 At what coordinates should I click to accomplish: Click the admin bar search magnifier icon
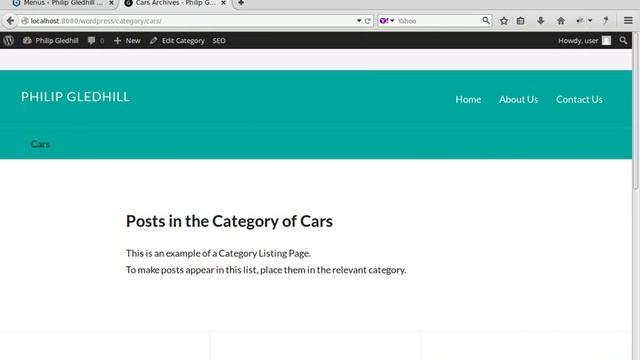pos(623,40)
